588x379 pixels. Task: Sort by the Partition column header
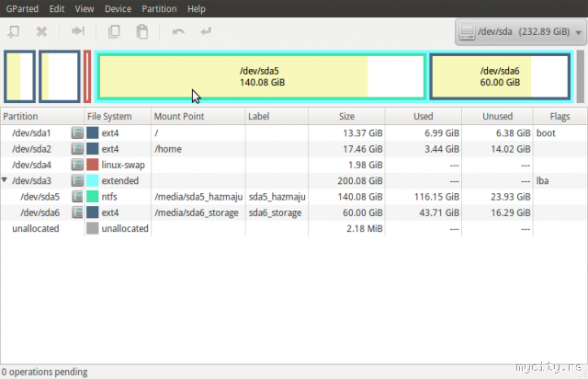click(42, 117)
